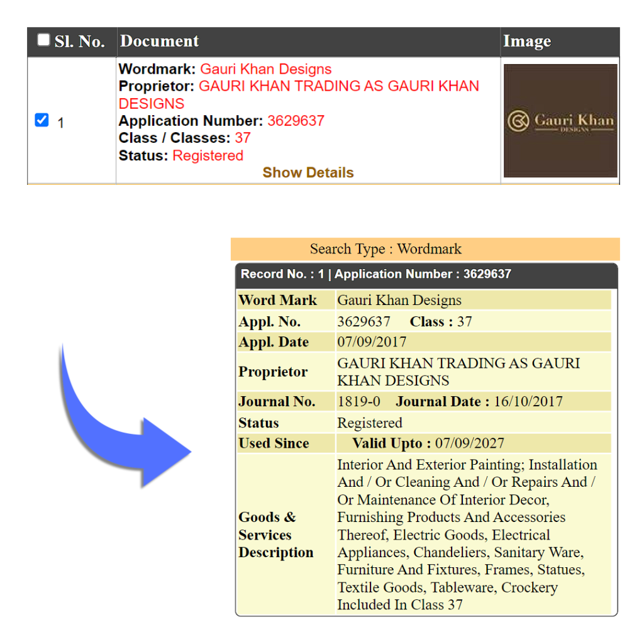Click the Record No. : 1 header bar
Image resolution: width=644 pixels, height=644 pixels.
[375, 274]
